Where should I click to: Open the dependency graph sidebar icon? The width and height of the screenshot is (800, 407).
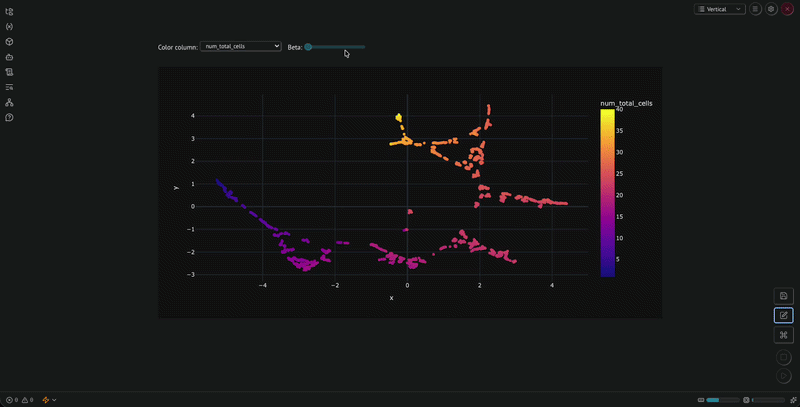tap(9, 103)
